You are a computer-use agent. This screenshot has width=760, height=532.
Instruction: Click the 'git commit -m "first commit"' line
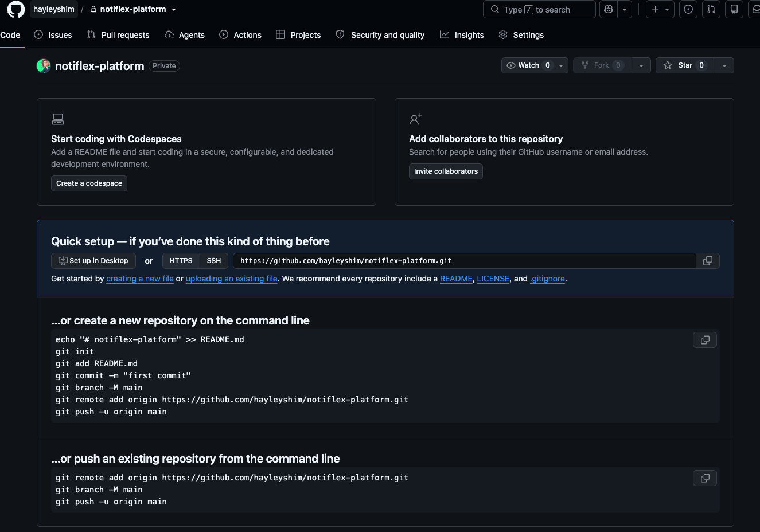coord(123,375)
